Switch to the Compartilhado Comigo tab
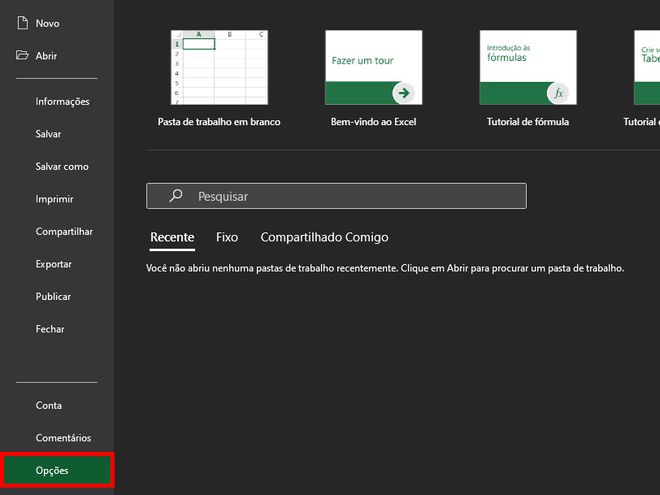Image resolution: width=660 pixels, height=495 pixels. [x=324, y=237]
